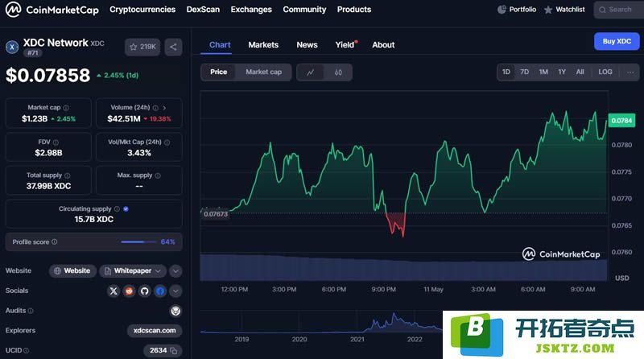Set chart range to 7D
This screenshot has width=644, height=359.
[525, 72]
